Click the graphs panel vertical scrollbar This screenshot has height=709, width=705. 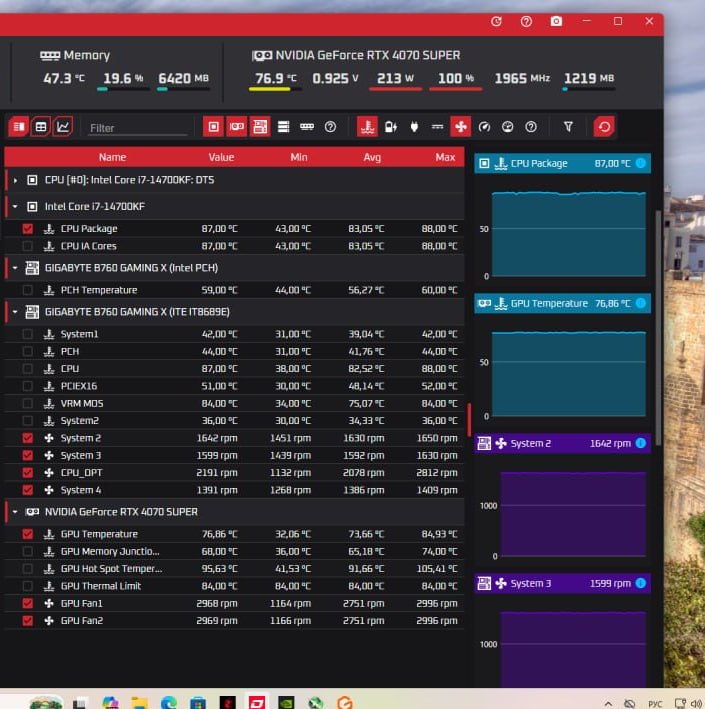pyautogui.click(x=658, y=327)
